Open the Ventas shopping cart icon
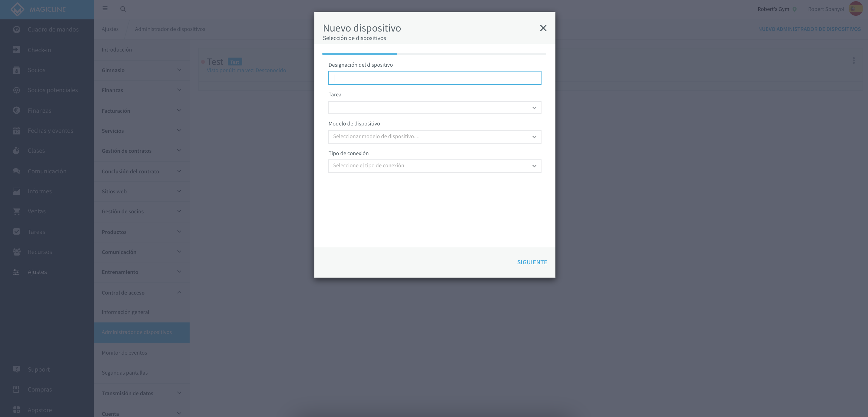 [17, 211]
